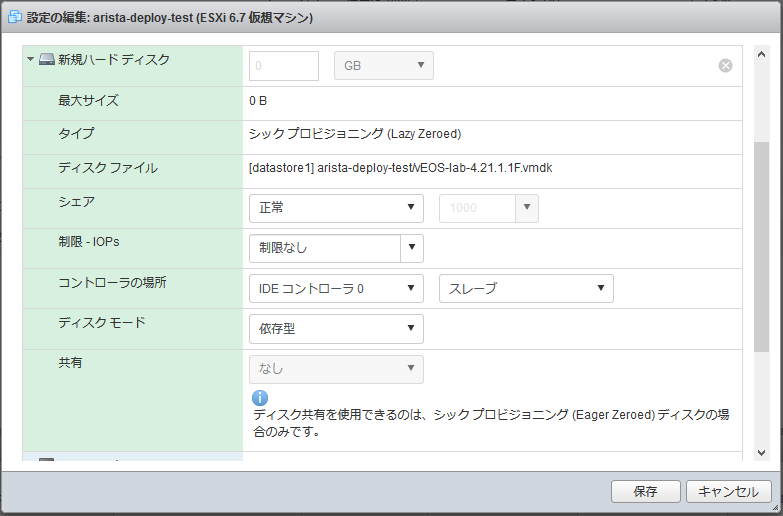The image size is (783, 516).
Task: Click the 1000 shares value field
Action: (477, 208)
